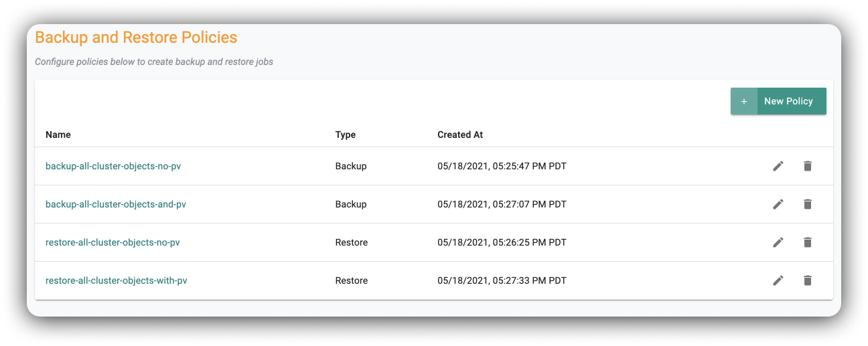Click pencil icon for restore-all-cluster-objects-no-pv

click(x=778, y=242)
